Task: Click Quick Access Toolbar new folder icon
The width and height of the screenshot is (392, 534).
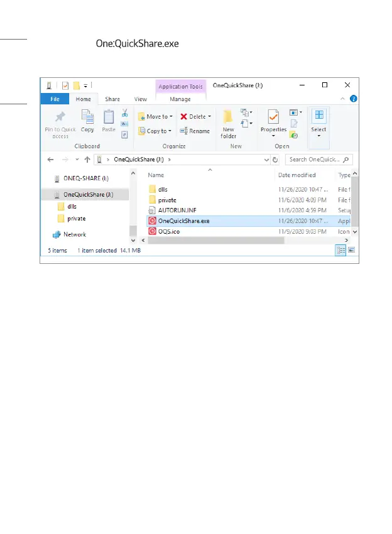Action: (77, 85)
